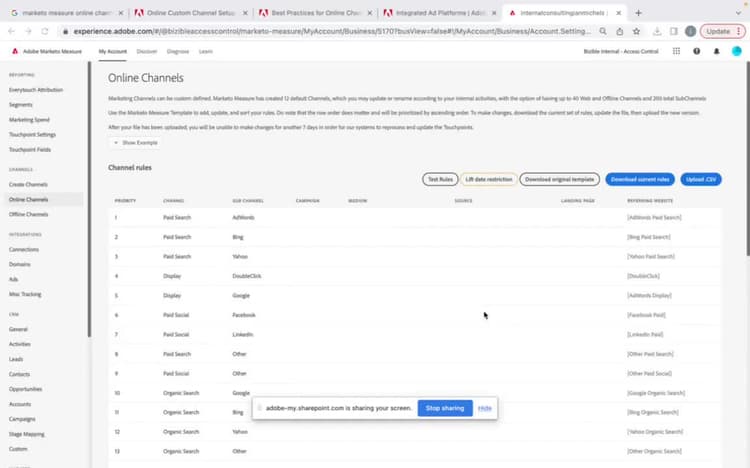Screen dimensions: 750x468
Task: Open Marketing Spend in the sidebar
Action: coord(29,120)
